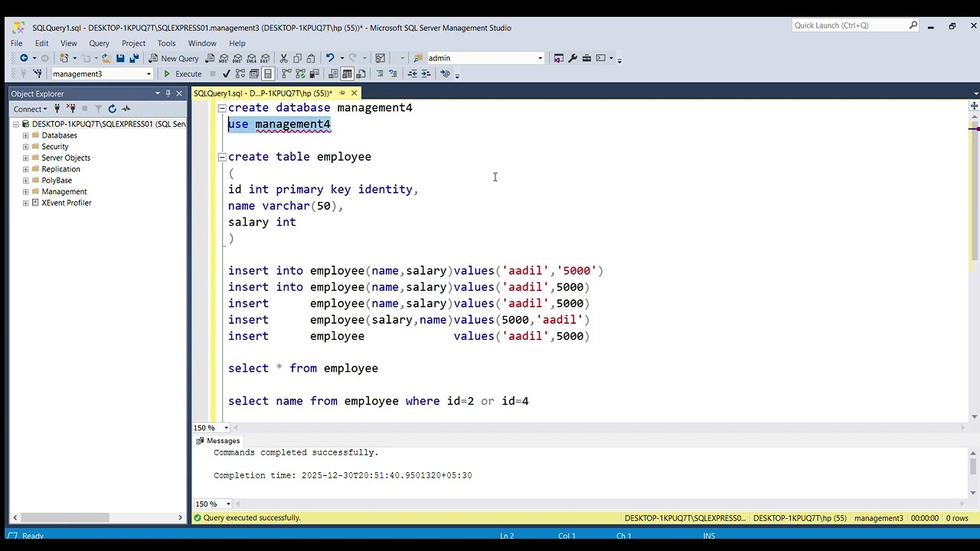Click the Copy icon in toolbar

pos(297,58)
